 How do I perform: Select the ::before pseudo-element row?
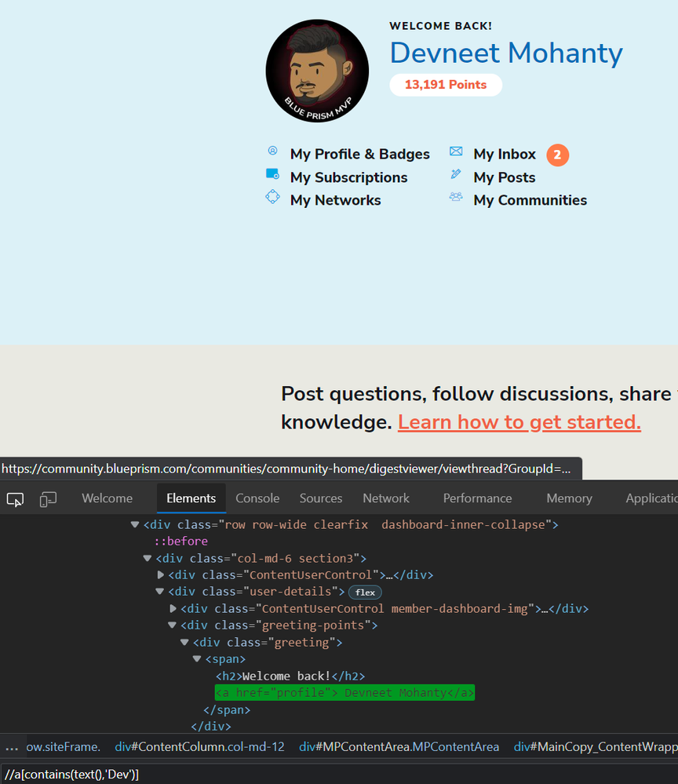[180, 542]
